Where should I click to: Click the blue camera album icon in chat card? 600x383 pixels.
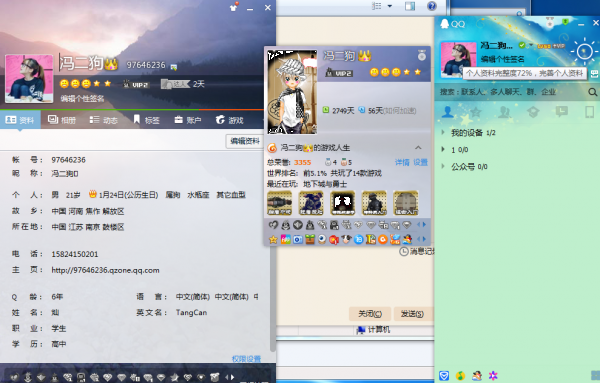(298, 240)
